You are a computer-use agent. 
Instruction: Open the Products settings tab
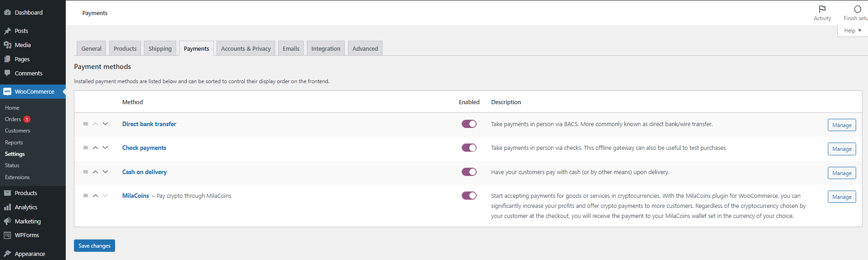125,48
